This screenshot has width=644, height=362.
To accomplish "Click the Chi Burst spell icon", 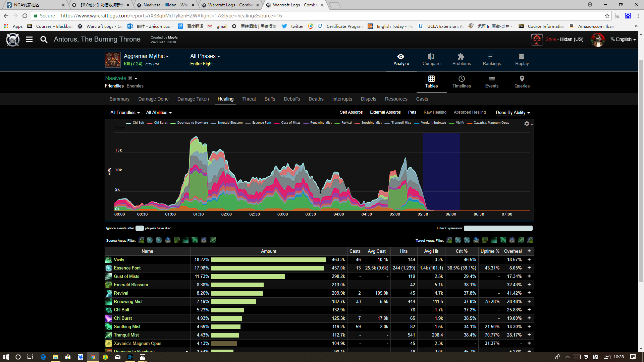I will click(x=109, y=318).
